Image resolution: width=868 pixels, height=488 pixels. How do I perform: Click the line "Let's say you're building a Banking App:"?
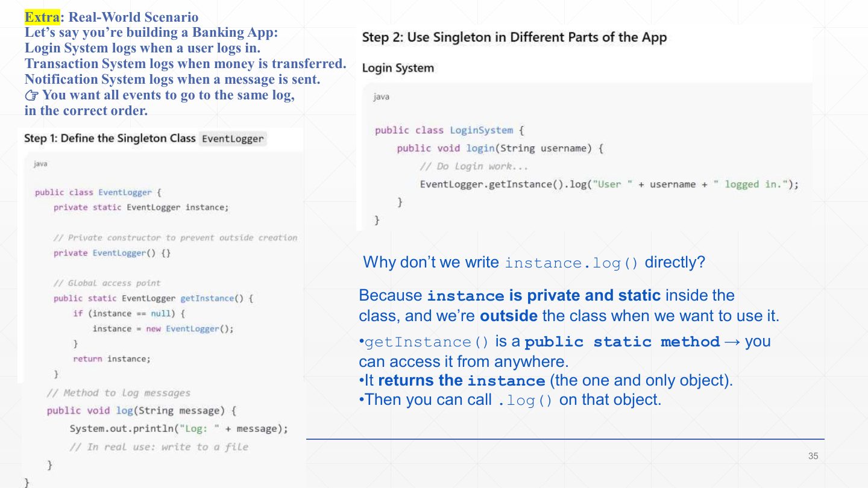[151, 33]
